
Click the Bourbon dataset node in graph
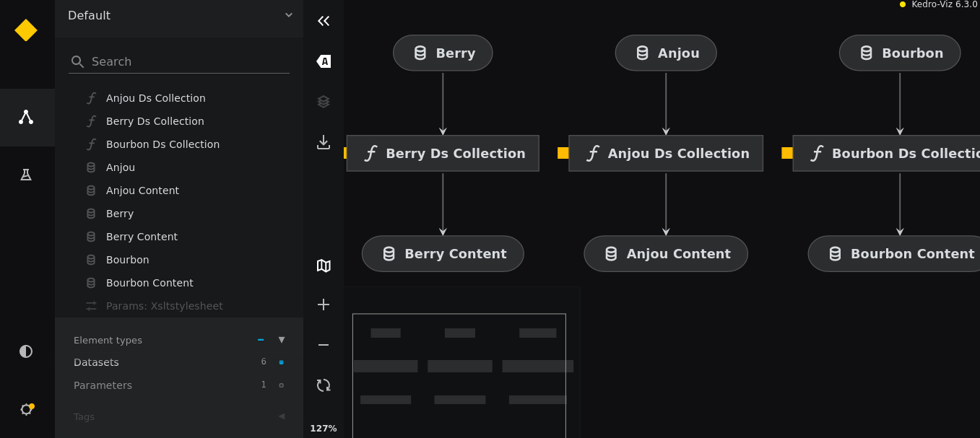(900, 53)
